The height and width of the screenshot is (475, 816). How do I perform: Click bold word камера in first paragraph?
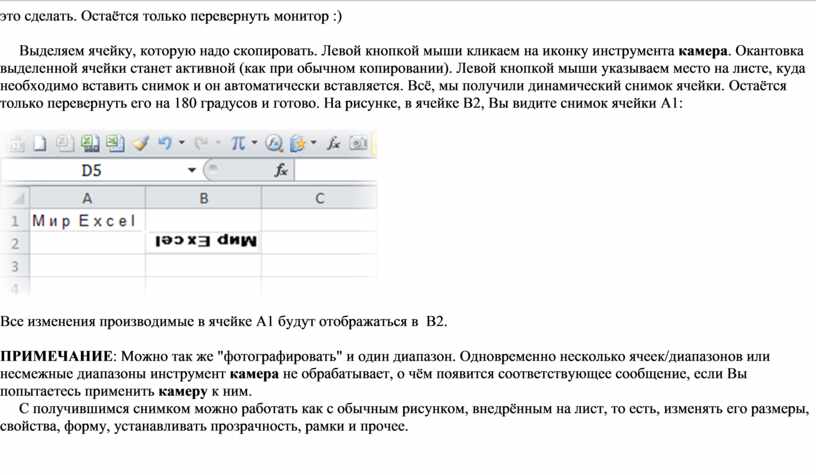[703, 51]
